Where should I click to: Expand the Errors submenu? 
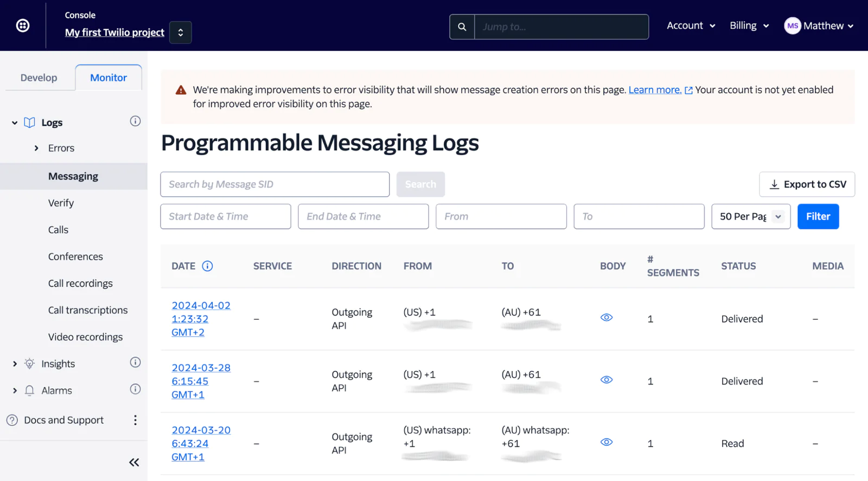[x=36, y=148]
